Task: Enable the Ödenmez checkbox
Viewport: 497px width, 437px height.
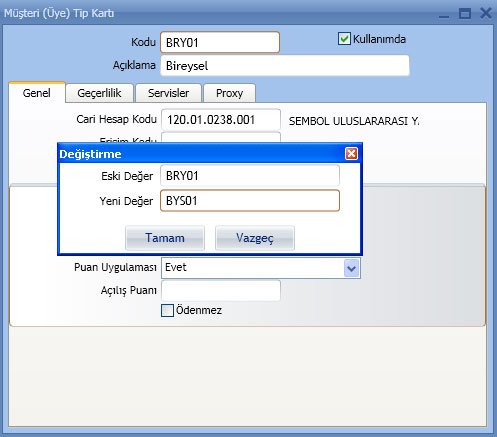Action: pyautogui.click(x=167, y=310)
